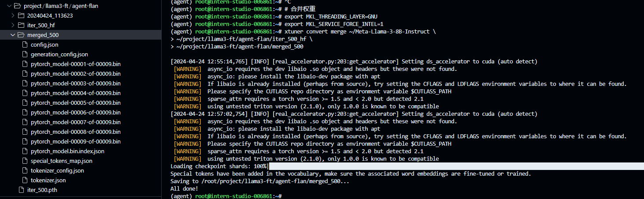Click the folder icon of iter_500_hf
This screenshot has width=644, height=199.
click(21, 26)
